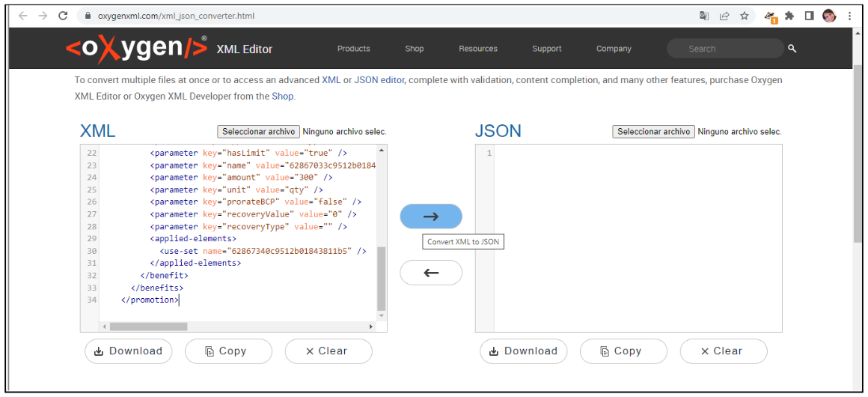This screenshot has width=868, height=397.
Task: Toggle the browser side panel icon
Action: 810,16
